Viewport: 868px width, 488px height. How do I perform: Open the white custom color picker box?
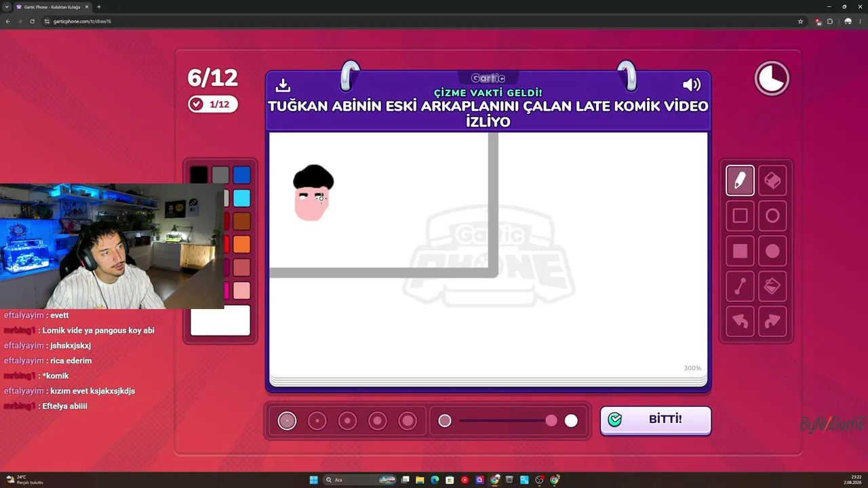coord(220,321)
